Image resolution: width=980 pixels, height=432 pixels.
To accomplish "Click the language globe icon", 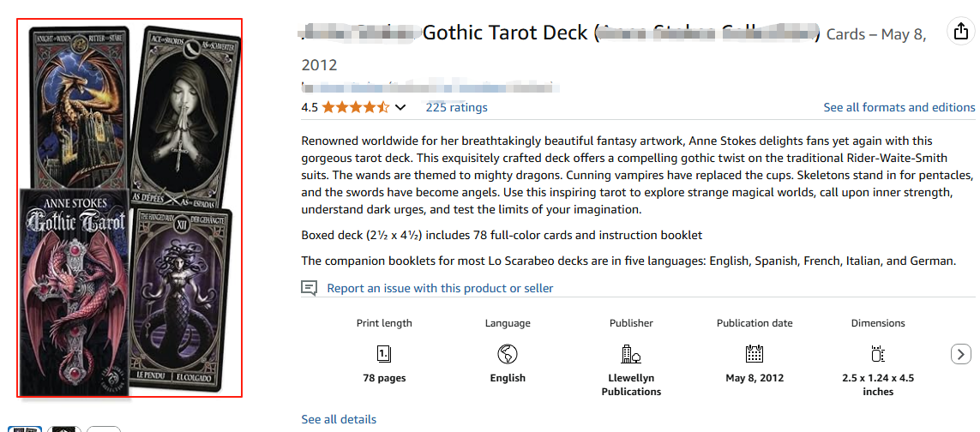I will pos(508,354).
